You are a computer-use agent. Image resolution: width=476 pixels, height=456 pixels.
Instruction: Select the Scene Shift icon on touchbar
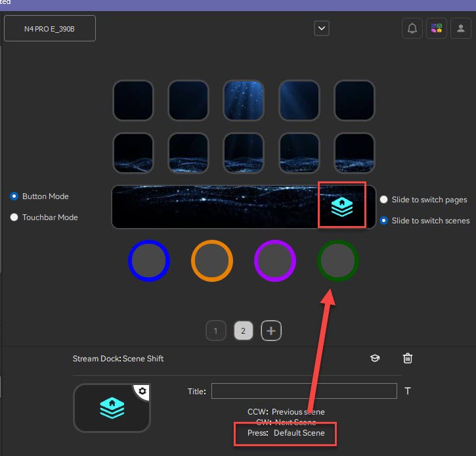(342, 206)
